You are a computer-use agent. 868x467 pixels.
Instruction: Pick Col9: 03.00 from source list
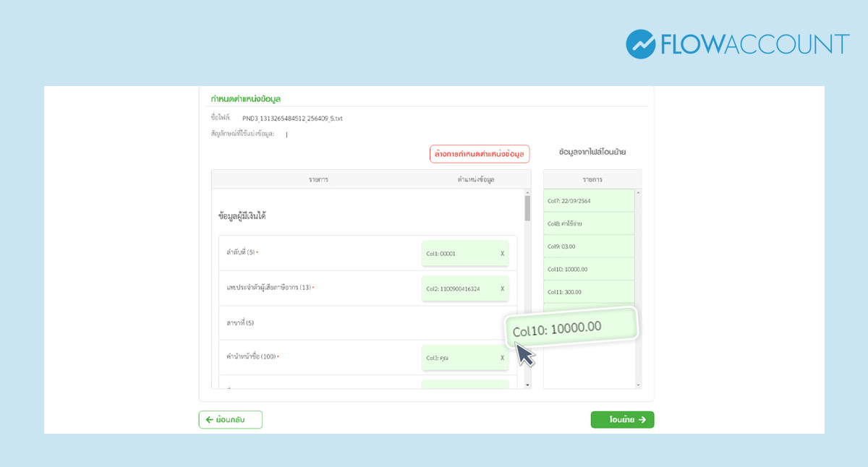pyautogui.click(x=589, y=247)
